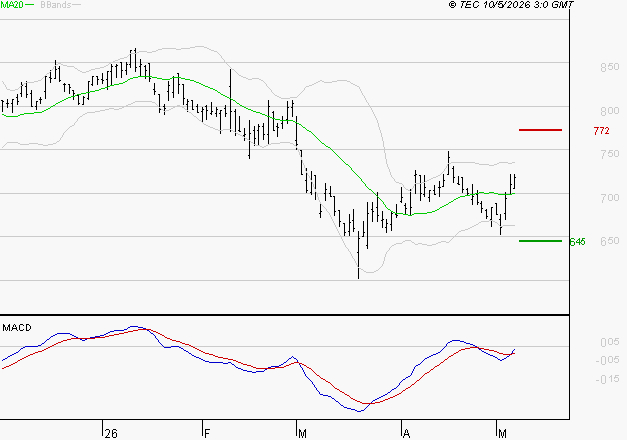Click the MACD panel title
The image size is (627, 440).
(x=17, y=328)
